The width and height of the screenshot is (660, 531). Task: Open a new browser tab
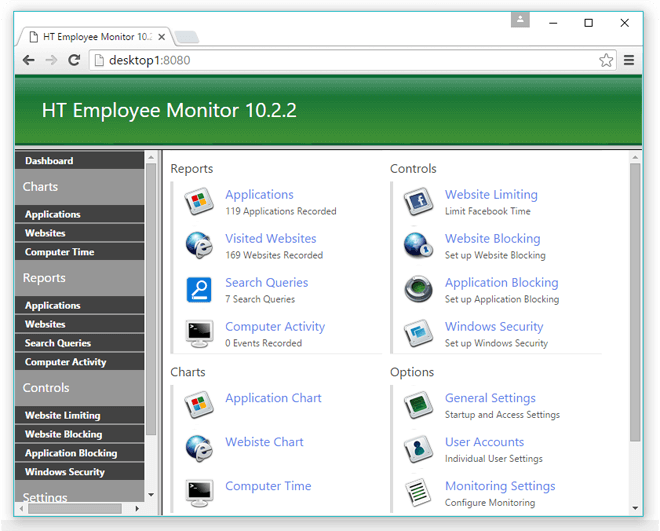(187, 37)
